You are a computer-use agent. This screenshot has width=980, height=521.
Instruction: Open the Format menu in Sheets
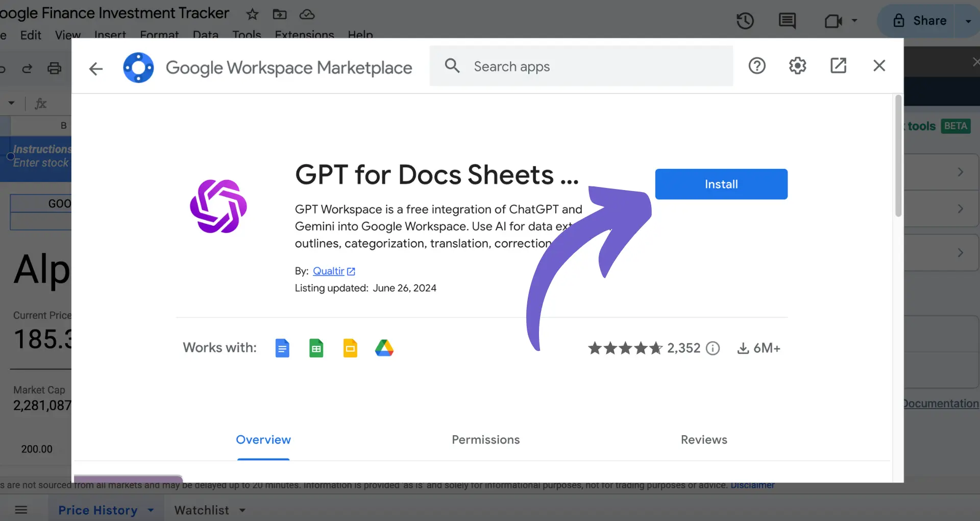click(159, 35)
